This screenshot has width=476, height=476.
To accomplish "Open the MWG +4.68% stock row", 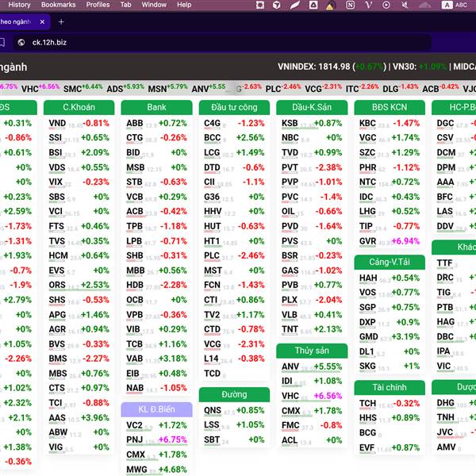I will 156,470.
